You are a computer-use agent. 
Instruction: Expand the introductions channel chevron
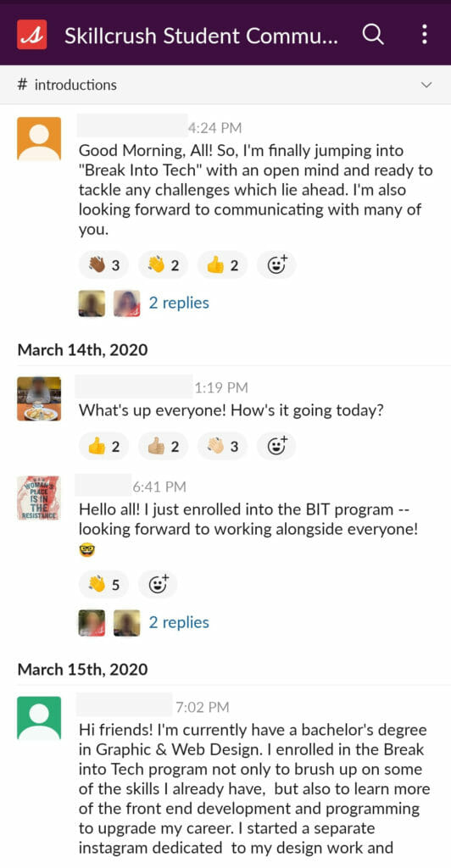426,85
